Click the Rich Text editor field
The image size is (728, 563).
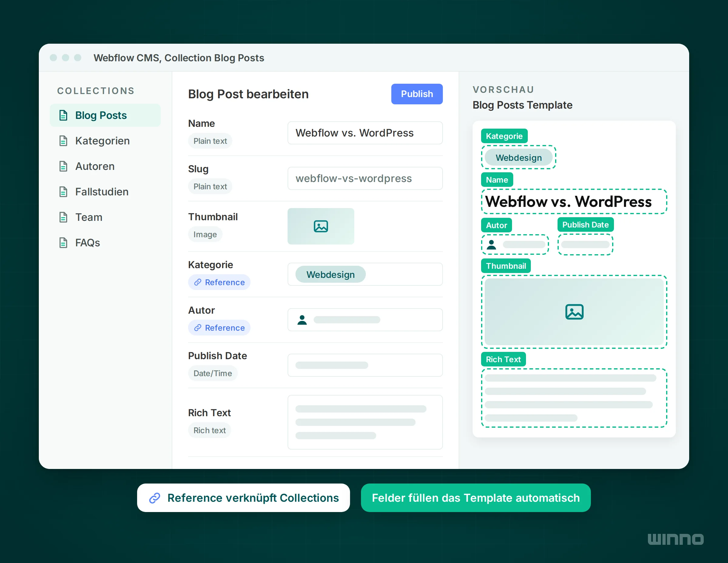pos(365,422)
